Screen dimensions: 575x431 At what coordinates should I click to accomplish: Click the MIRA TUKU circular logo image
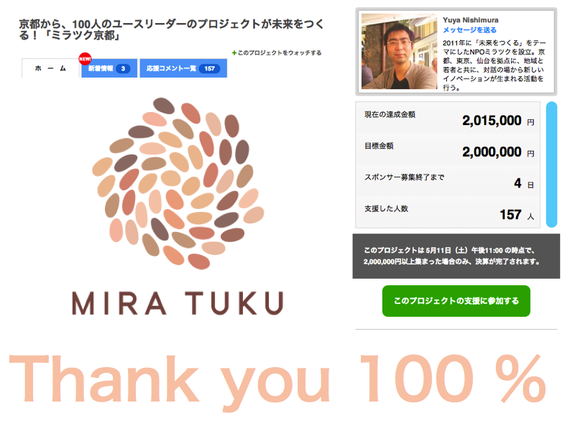pos(178,183)
